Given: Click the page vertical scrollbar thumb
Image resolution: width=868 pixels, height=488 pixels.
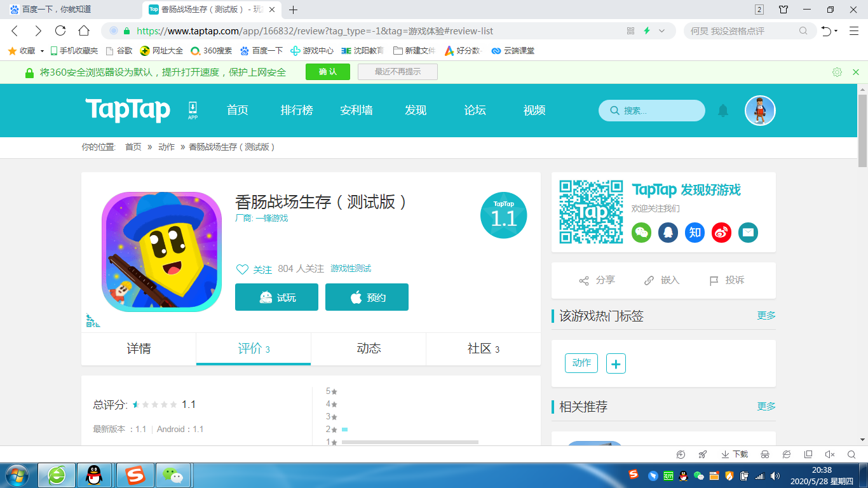Looking at the screenshot, I should [x=862, y=131].
